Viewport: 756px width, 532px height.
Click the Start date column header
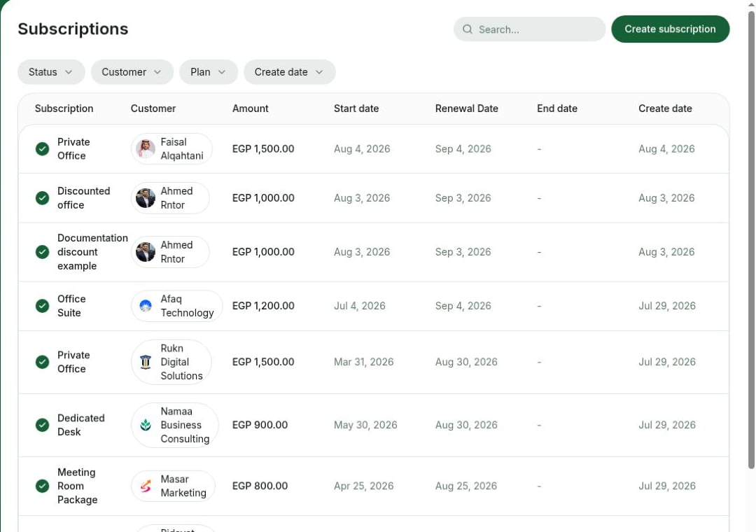point(356,108)
